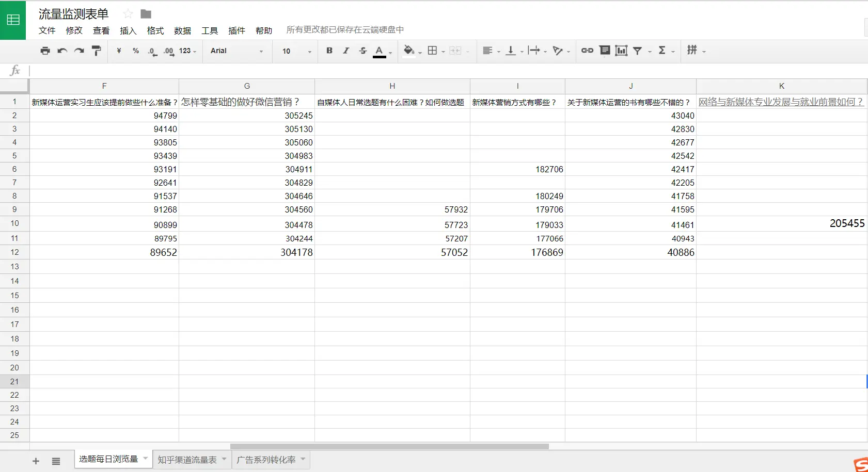Click the print icon
The height and width of the screenshot is (472, 868).
[45, 51]
